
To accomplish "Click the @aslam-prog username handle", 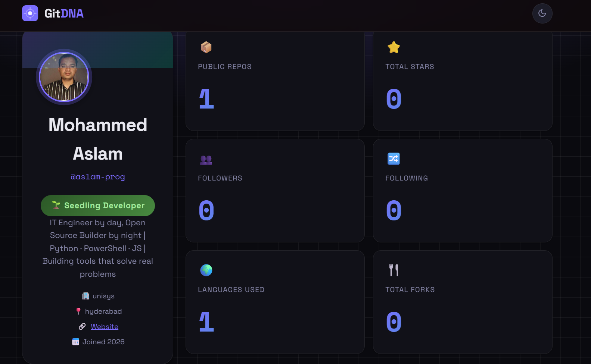I will (98, 177).
